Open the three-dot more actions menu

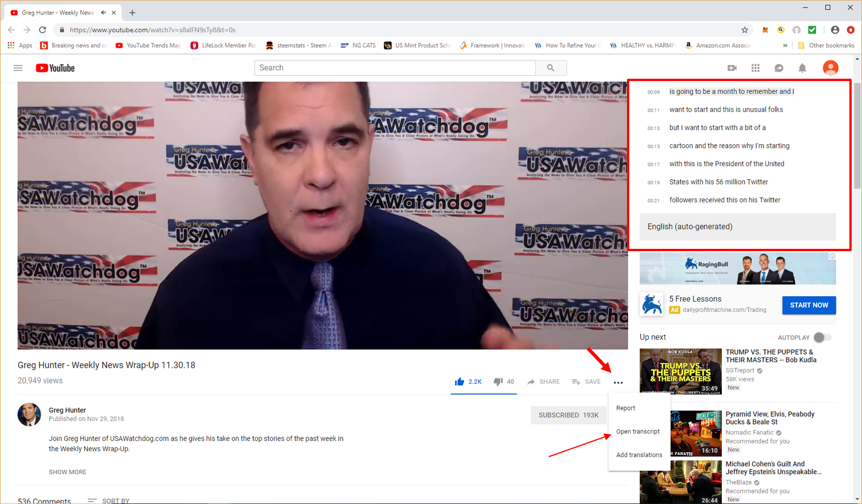point(618,383)
